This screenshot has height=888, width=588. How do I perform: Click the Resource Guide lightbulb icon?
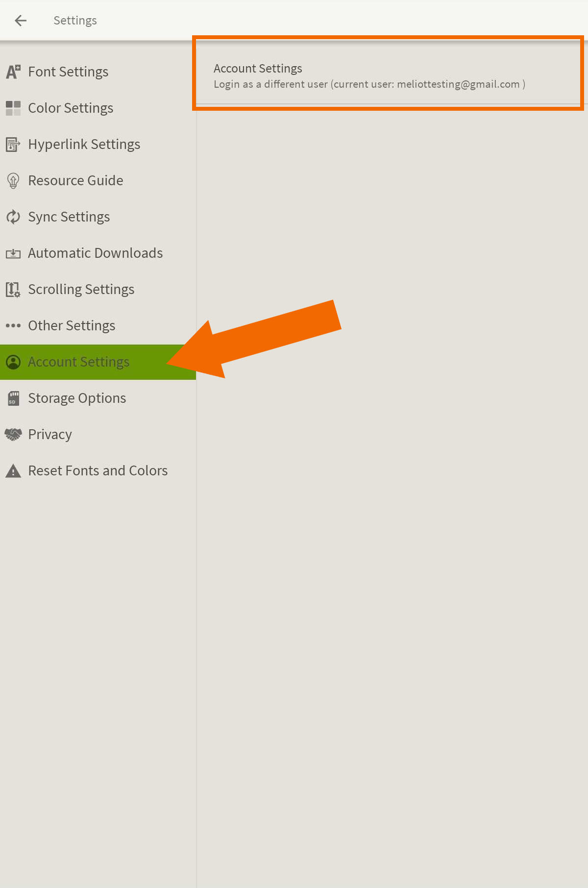(x=13, y=181)
